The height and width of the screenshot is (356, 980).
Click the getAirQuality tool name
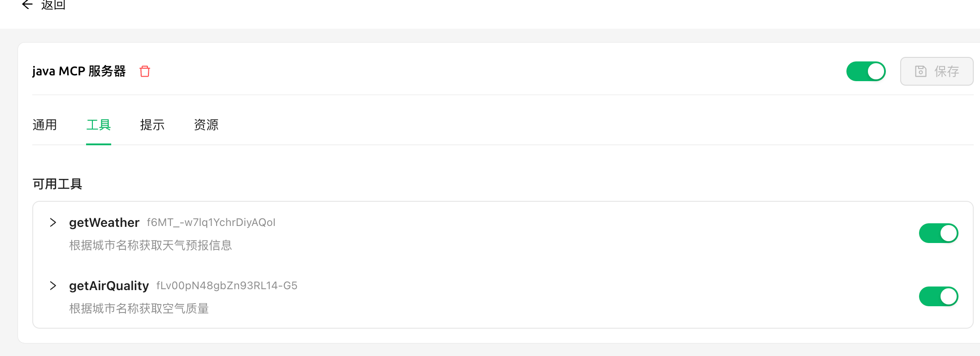(109, 286)
